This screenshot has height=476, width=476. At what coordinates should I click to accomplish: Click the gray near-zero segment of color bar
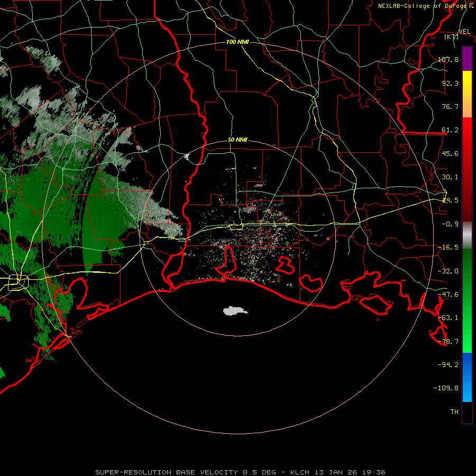[467, 235]
